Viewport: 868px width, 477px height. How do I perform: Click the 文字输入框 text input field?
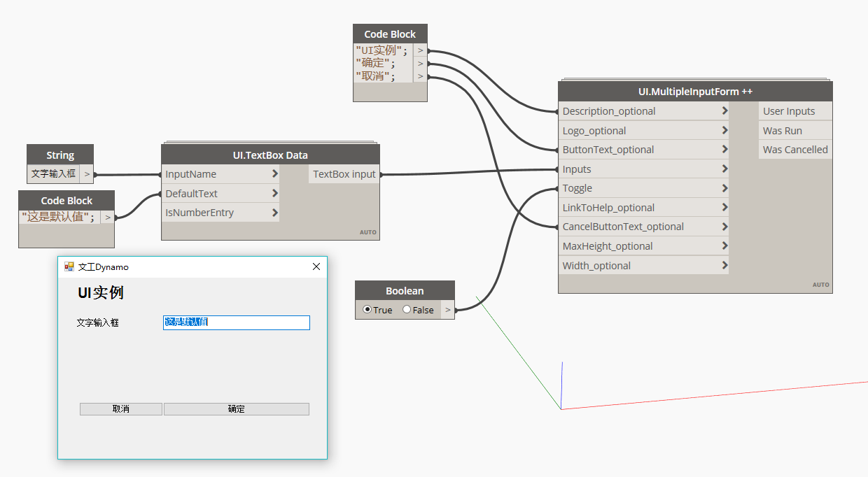(x=236, y=322)
